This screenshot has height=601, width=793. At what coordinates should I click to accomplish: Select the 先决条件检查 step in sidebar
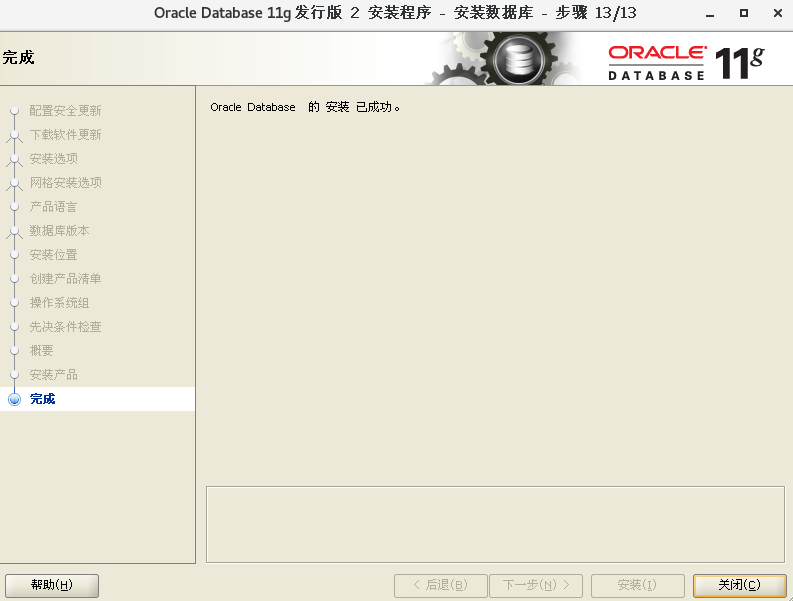(x=65, y=327)
